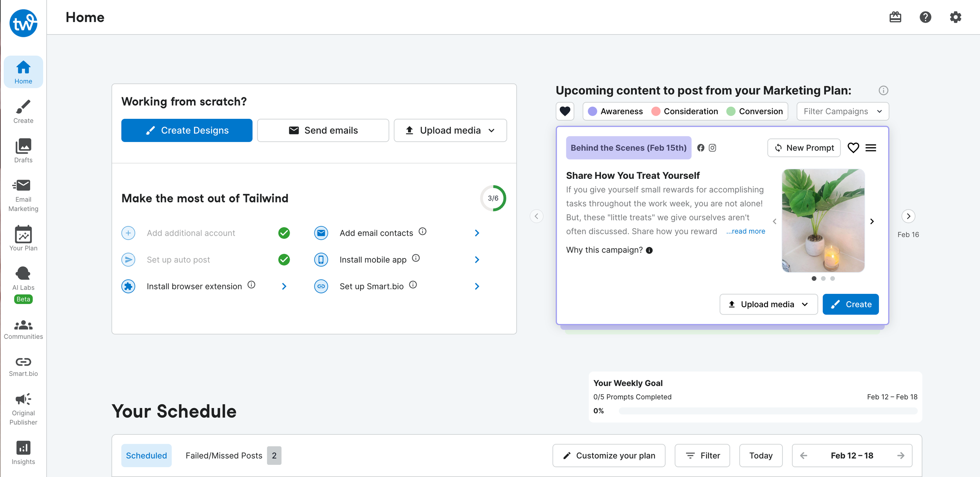This screenshot has height=477, width=980.
Task: Select the Scheduled tab
Action: click(146, 455)
